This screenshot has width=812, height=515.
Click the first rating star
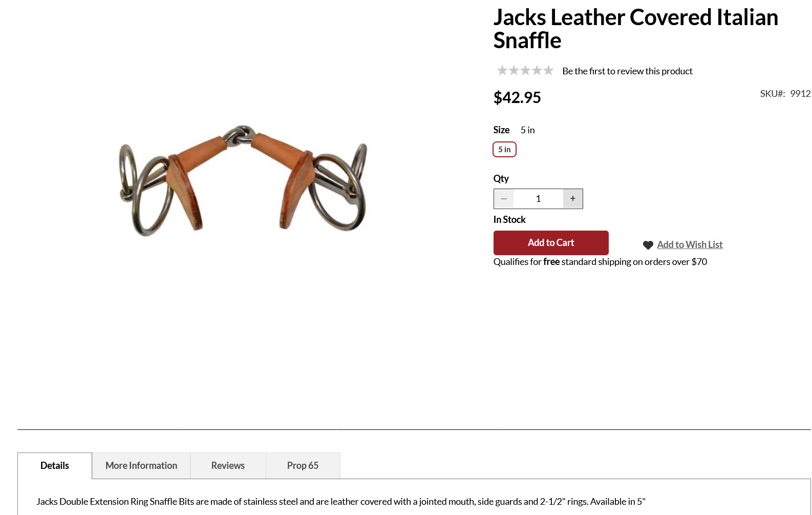point(502,70)
